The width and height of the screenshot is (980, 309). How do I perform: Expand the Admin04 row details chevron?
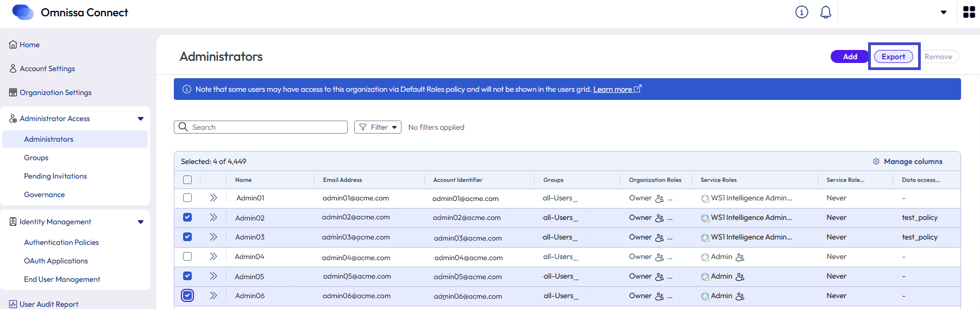point(213,256)
